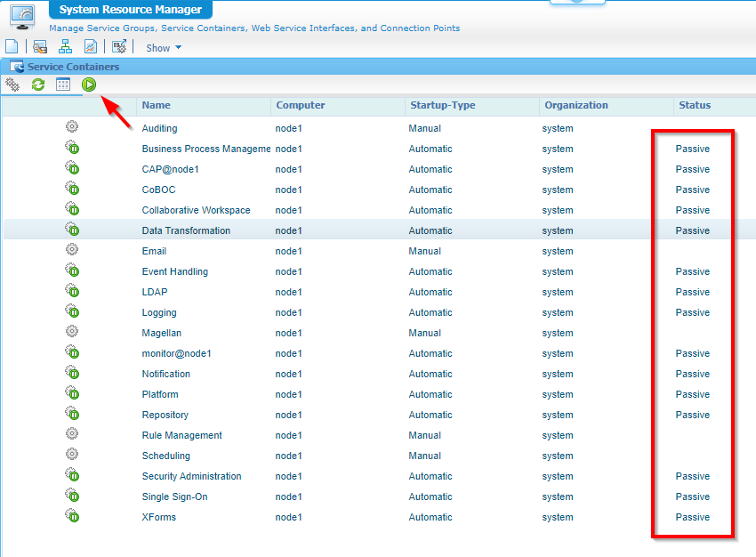Click the gray gears icon in Service Containers toolbar
Screen dimensions: 756x557
point(12,85)
